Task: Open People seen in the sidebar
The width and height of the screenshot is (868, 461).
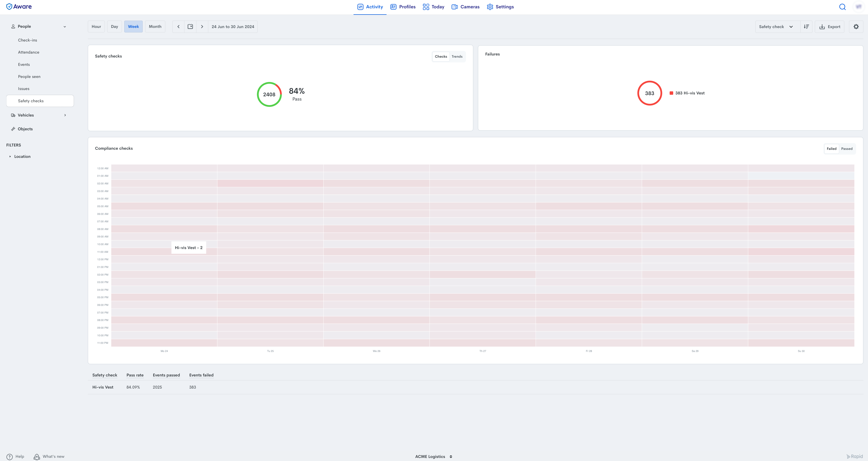Action: (29, 77)
